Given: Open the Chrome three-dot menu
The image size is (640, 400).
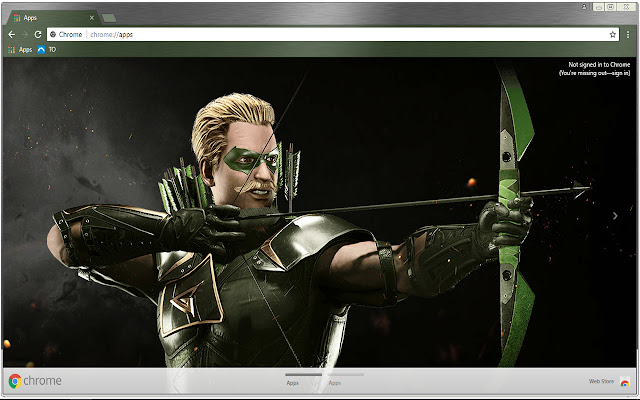Looking at the screenshot, I should tap(628, 35).
